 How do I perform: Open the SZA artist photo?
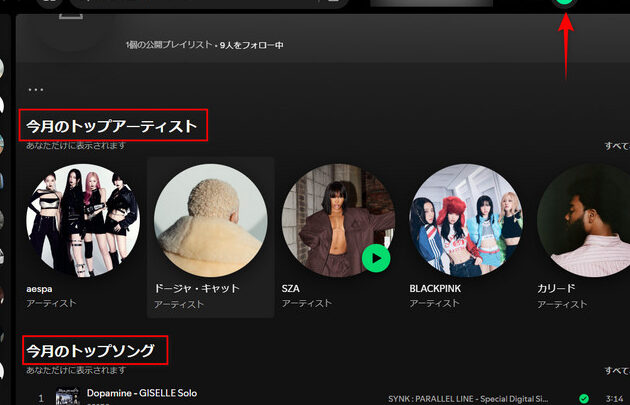pos(338,220)
